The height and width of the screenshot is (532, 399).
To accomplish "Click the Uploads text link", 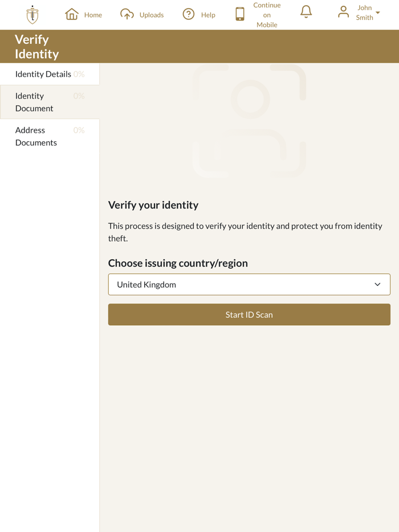I will tap(152, 15).
